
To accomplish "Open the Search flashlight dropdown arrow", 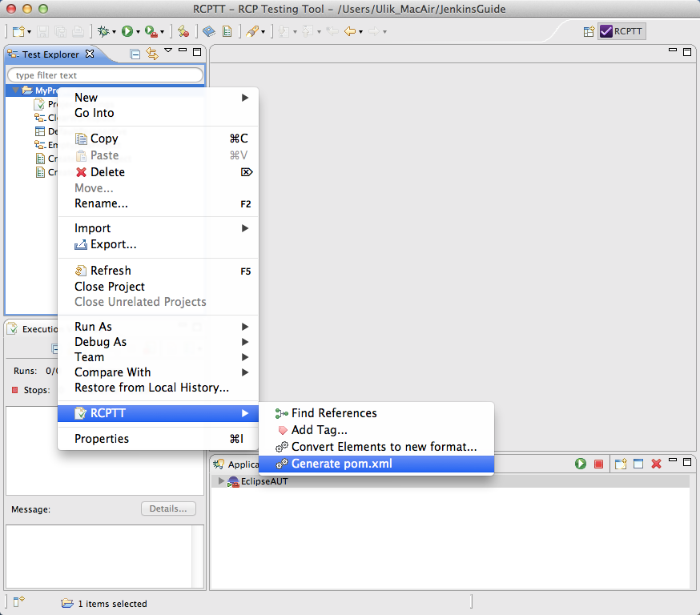I will click(x=263, y=32).
